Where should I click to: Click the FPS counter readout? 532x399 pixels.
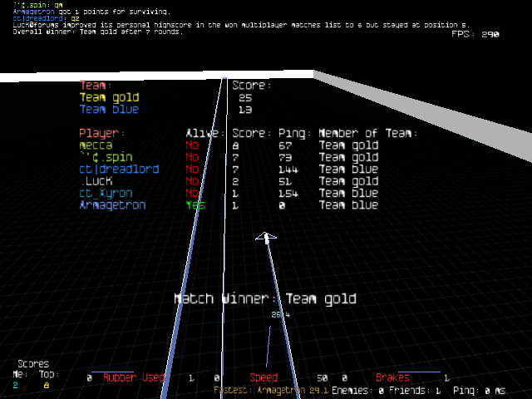[475, 35]
